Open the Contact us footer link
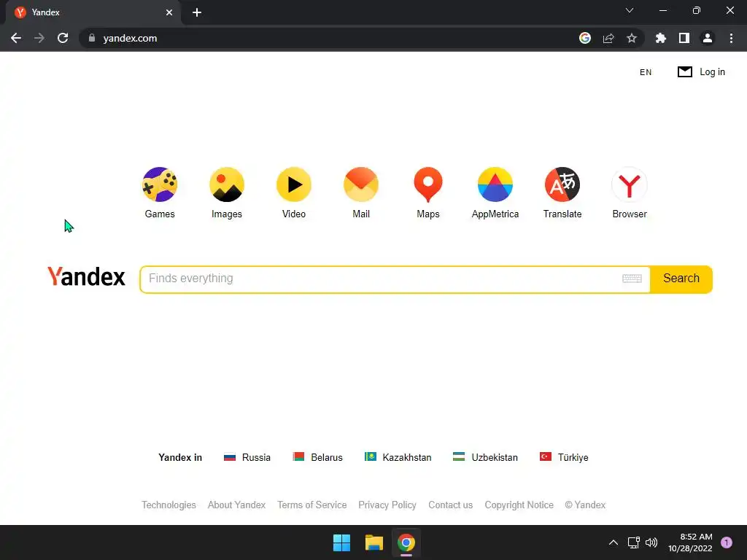Screen dimensions: 747x560 point(450,505)
